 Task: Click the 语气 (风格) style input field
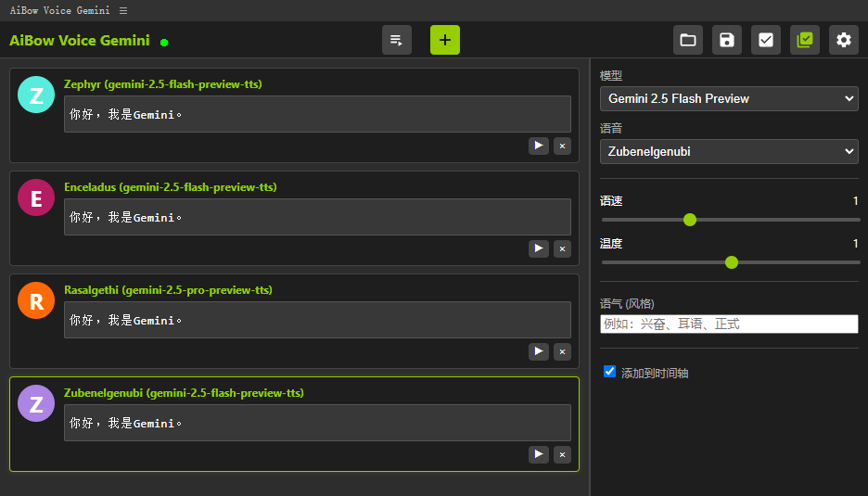click(729, 324)
